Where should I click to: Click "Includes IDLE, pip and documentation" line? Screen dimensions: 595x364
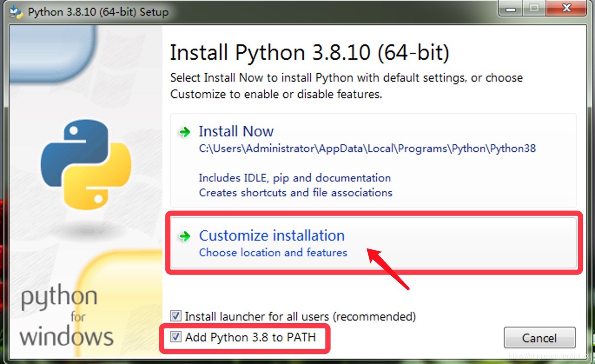coord(295,178)
